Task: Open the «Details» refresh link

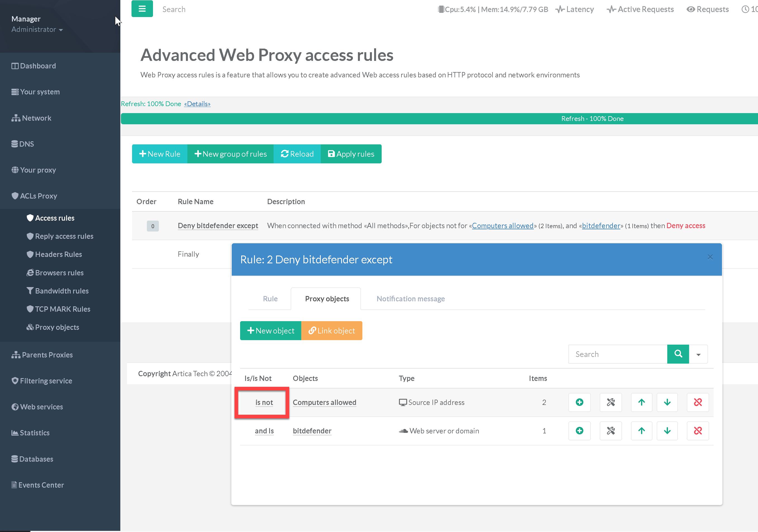Action: (x=197, y=104)
